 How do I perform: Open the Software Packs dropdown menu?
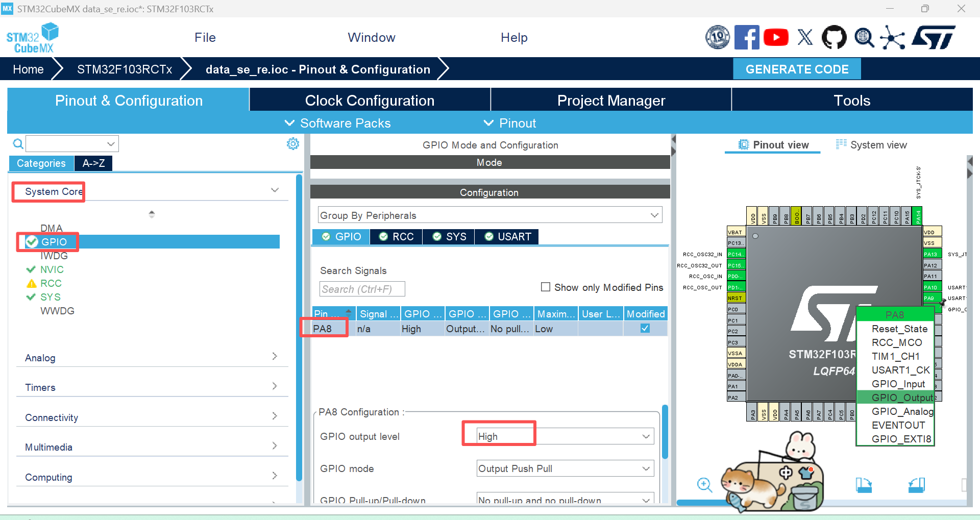click(337, 123)
